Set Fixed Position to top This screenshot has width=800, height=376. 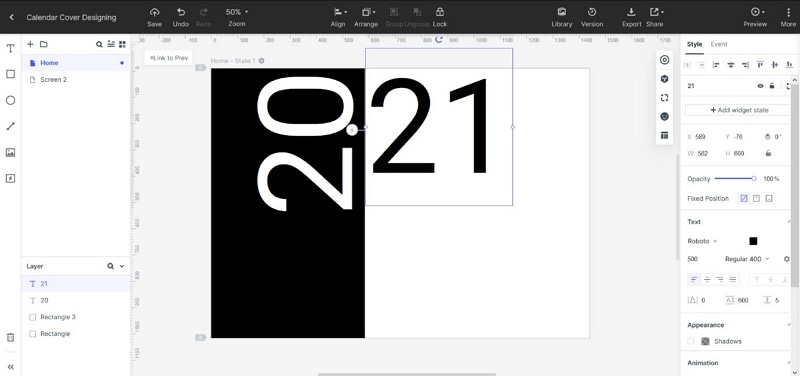(757, 198)
